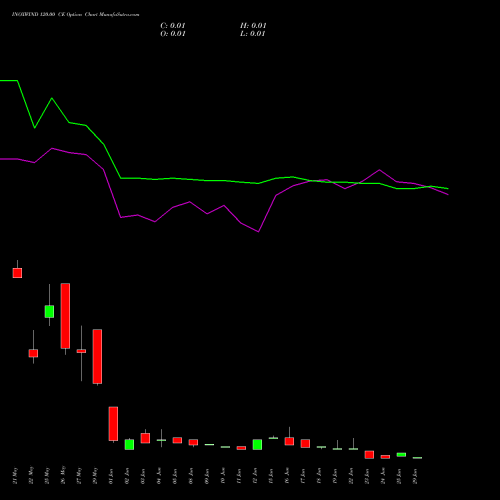Select the open value O: 0.01
The image size is (500, 500).
(173, 34)
